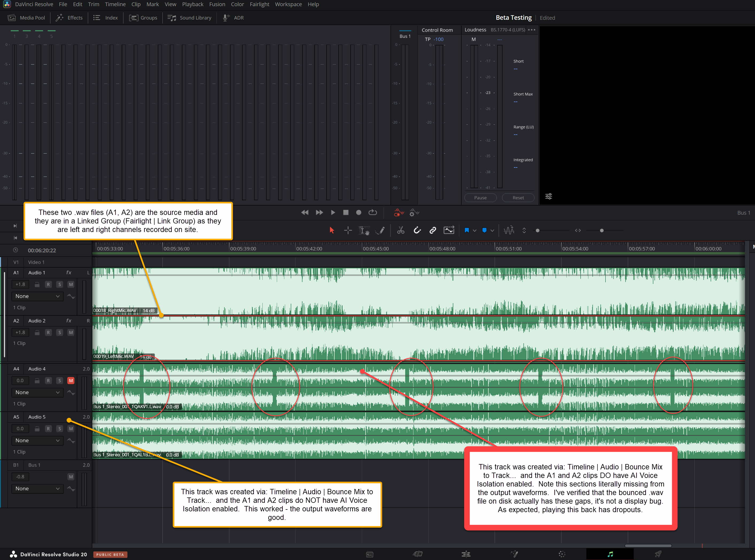Unmute the Audio 4 track
Screen dimensions: 755x560
(71, 380)
